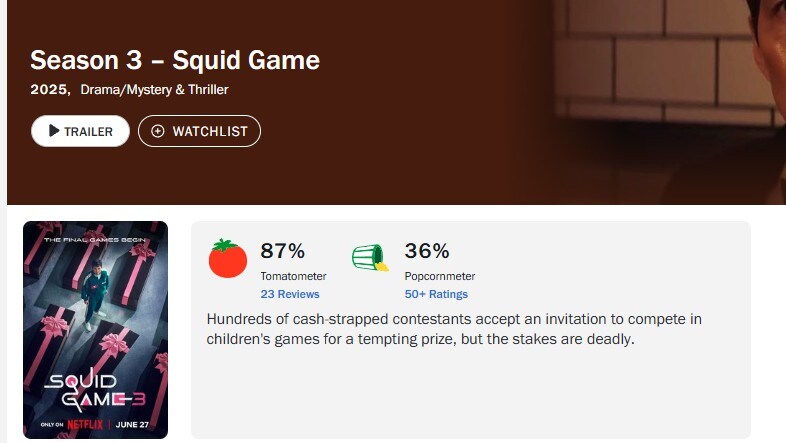Click the Drama/Mystery & Thriller genre text
786x443 pixels.
point(154,90)
